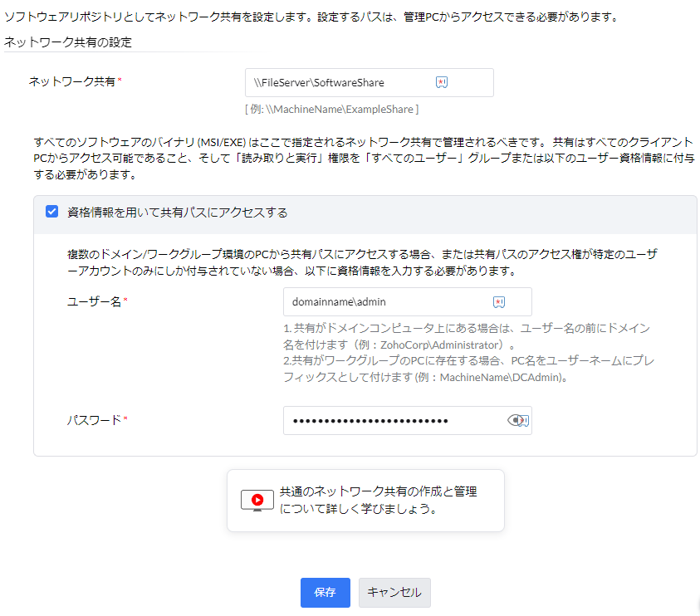The width and height of the screenshot is (700, 616).
Task: Click the video play icon
Action: pos(257,500)
